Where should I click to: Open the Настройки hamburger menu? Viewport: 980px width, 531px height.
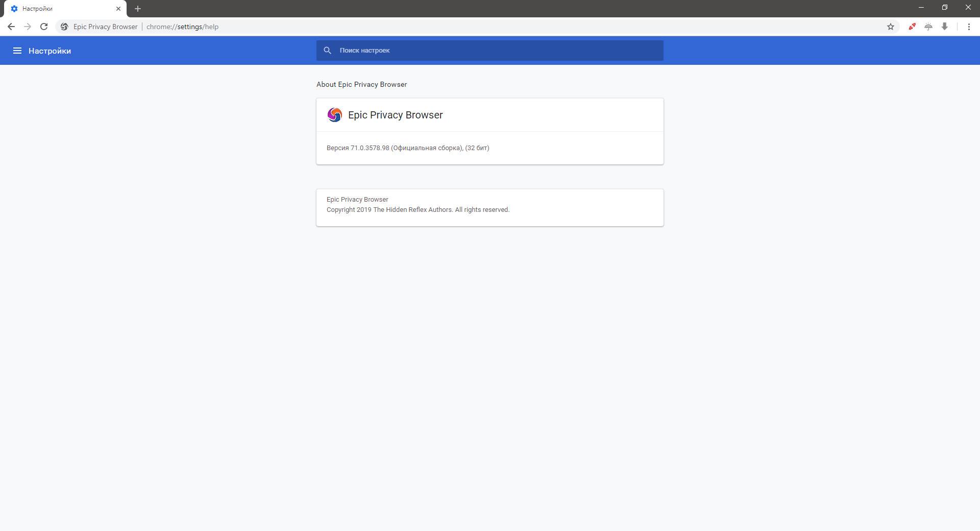(x=17, y=51)
